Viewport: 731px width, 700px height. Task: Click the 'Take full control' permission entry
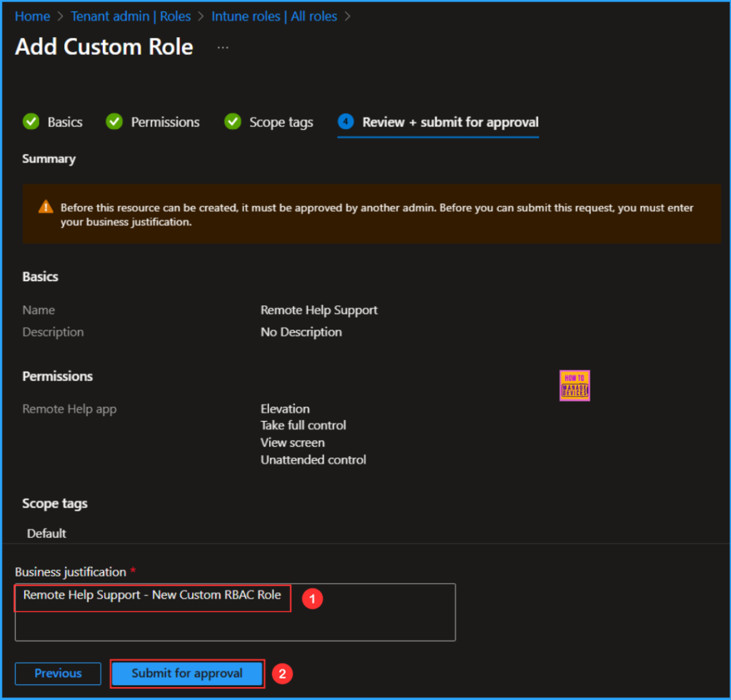tap(303, 425)
